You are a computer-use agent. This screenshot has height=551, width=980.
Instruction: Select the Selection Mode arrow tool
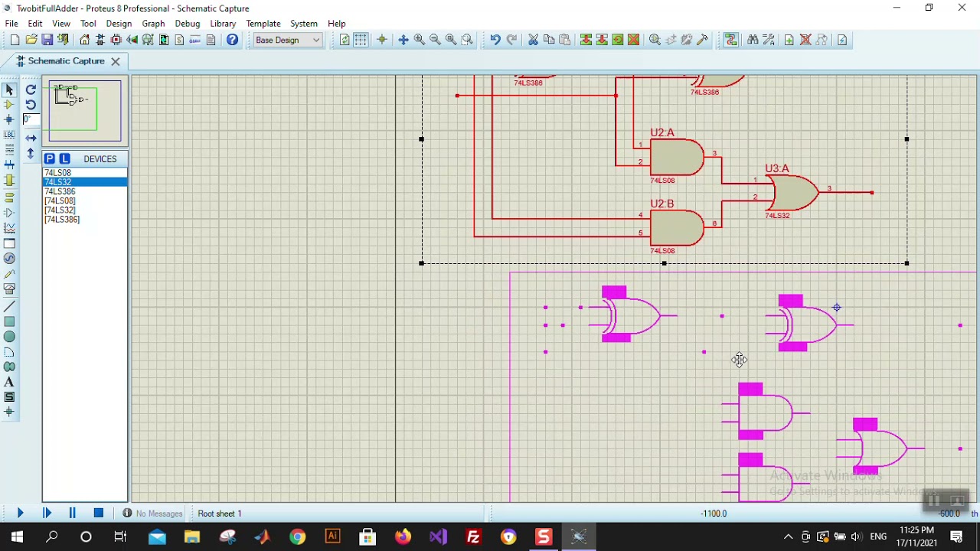pyautogui.click(x=9, y=90)
